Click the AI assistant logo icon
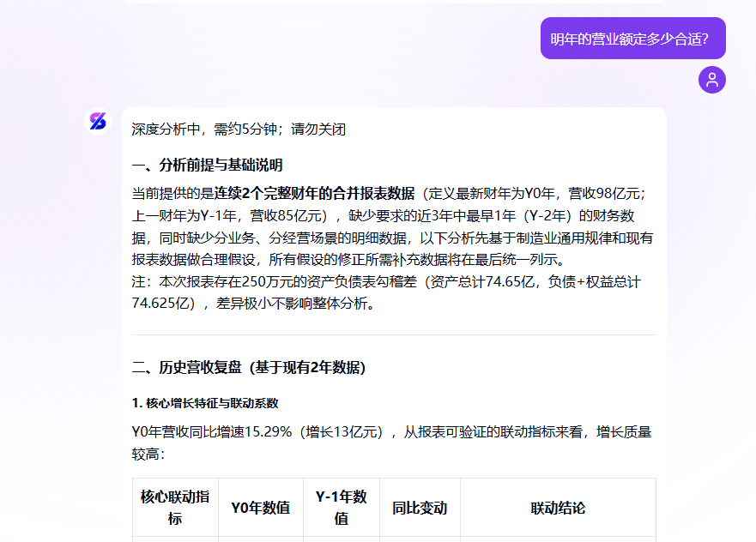 [97, 123]
